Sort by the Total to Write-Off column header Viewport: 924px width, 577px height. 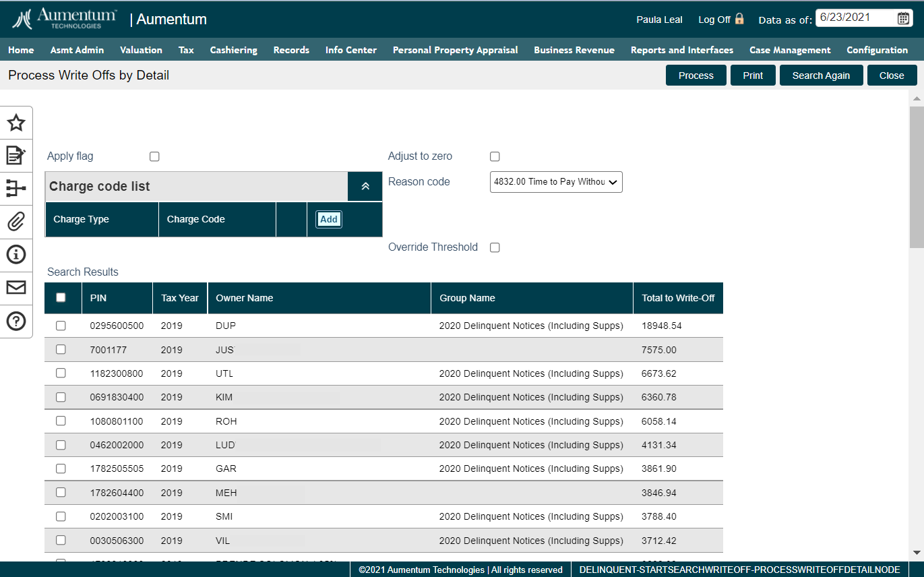(x=678, y=298)
